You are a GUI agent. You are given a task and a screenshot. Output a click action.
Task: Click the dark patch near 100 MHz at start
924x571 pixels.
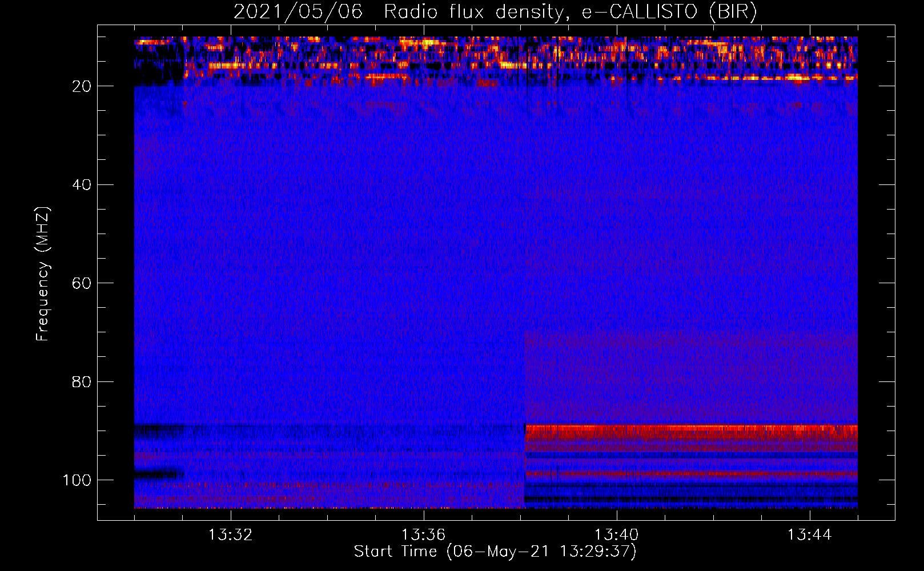click(x=158, y=474)
